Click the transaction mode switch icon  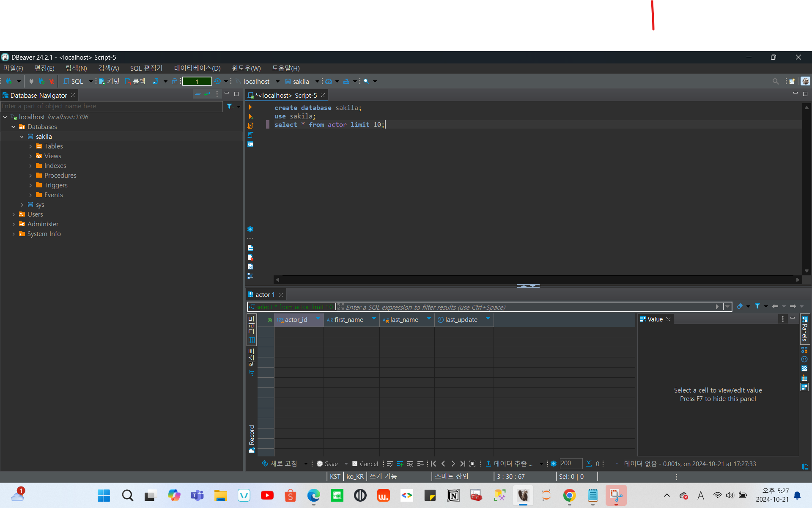pyautogui.click(x=156, y=81)
